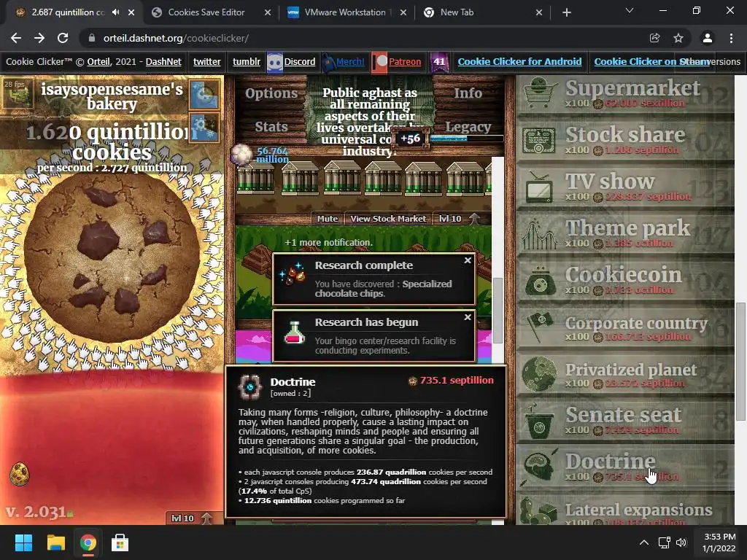Click the bakery minimap icon beside fps

pos(18,93)
